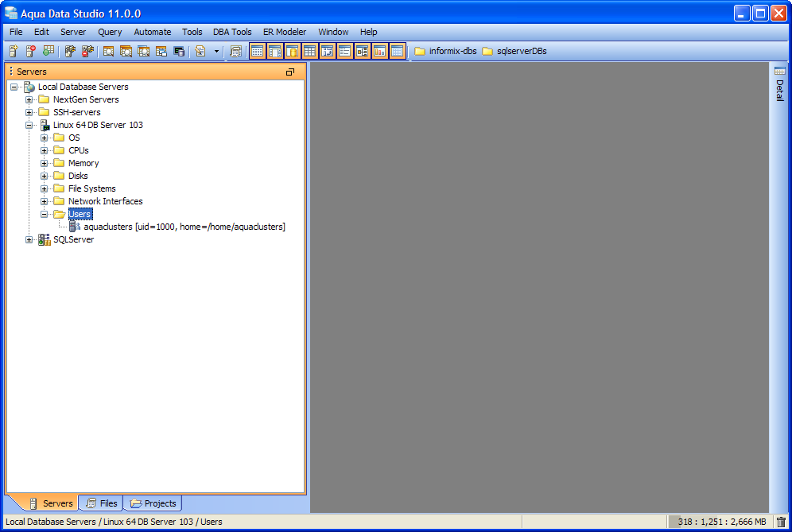The width and height of the screenshot is (792, 532).
Task: Expand the Disks folder
Action: point(44,176)
